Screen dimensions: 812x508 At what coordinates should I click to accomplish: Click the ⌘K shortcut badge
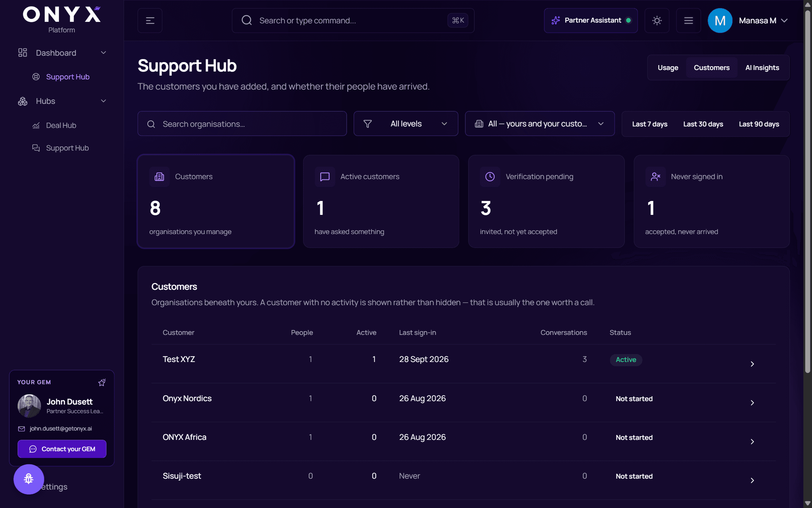(x=458, y=20)
